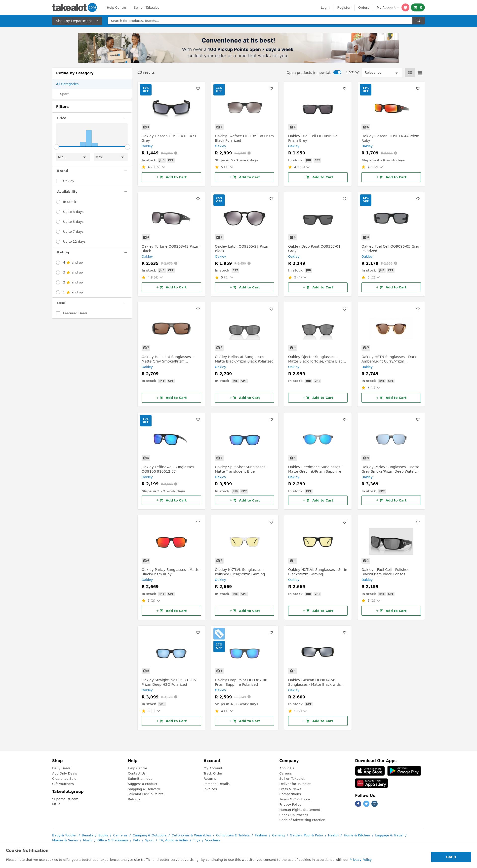Add Oakley Reedmace sunglasses to wishlist
Image resolution: width=477 pixels, height=868 pixels.
click(344, 419)
